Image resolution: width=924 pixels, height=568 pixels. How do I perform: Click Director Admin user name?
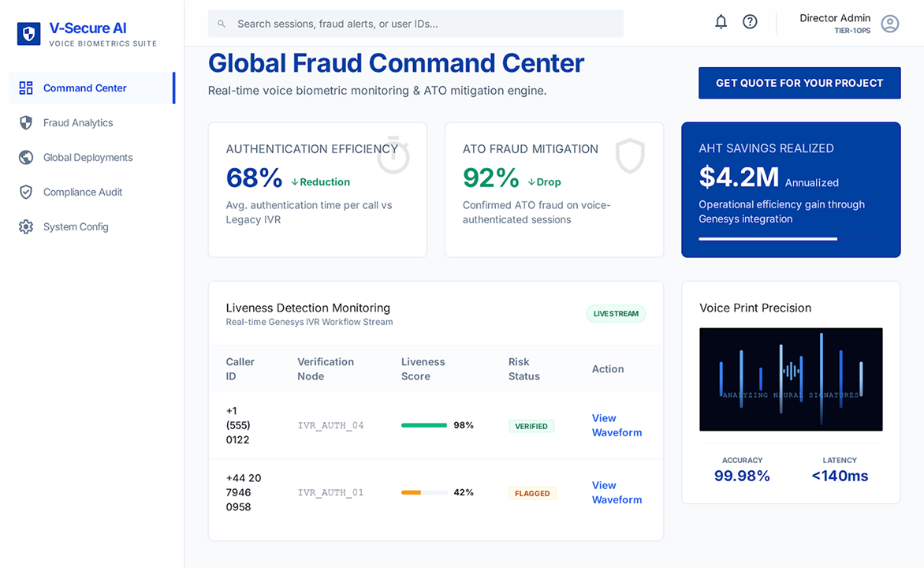pos(834,18)
